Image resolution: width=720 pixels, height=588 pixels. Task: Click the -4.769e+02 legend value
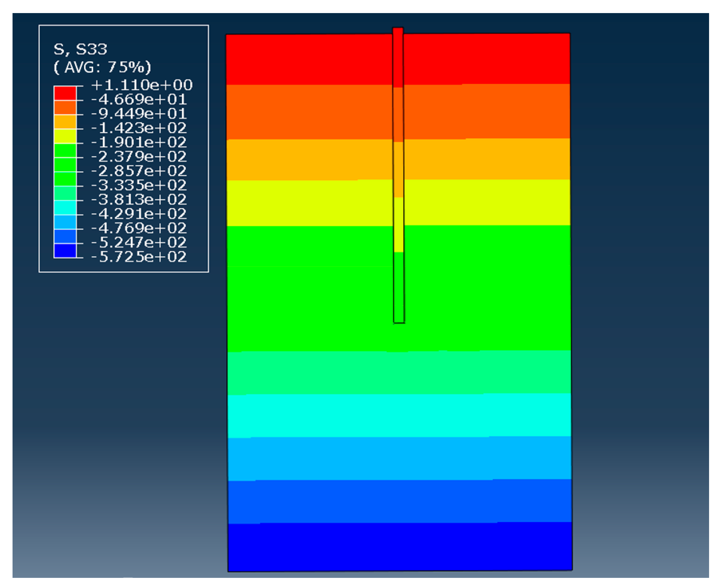click(x=139, y=228)
